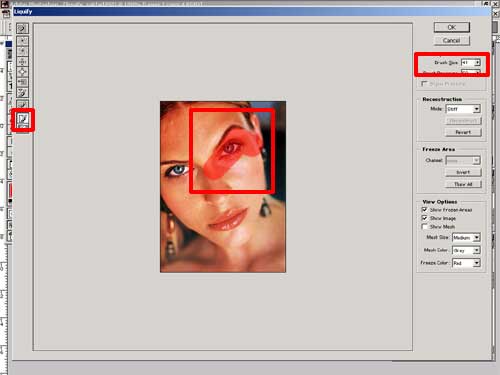Screen dimensions: 500x375
Task: Click the Brush Size value field
Action: point(467,63)
